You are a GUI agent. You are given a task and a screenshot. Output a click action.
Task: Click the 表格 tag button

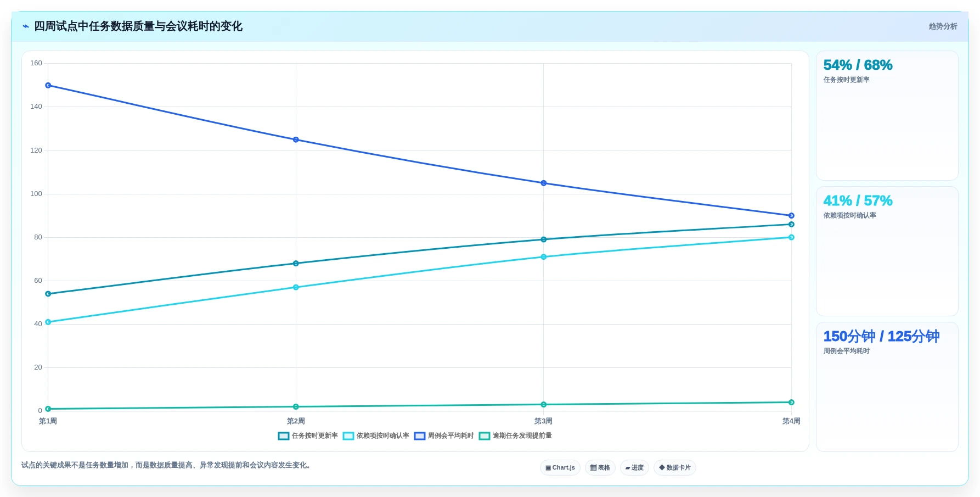pyautogui.click(x=600, y=468)
